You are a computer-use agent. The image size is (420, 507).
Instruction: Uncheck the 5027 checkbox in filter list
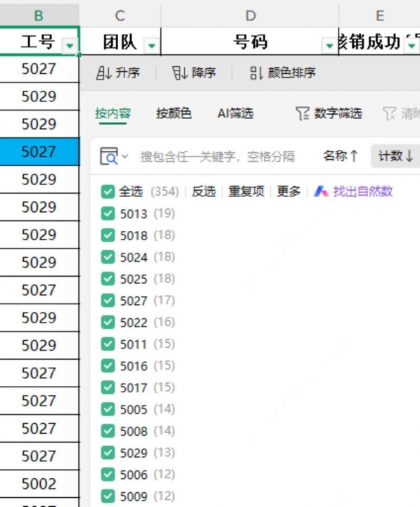point(108,301)
